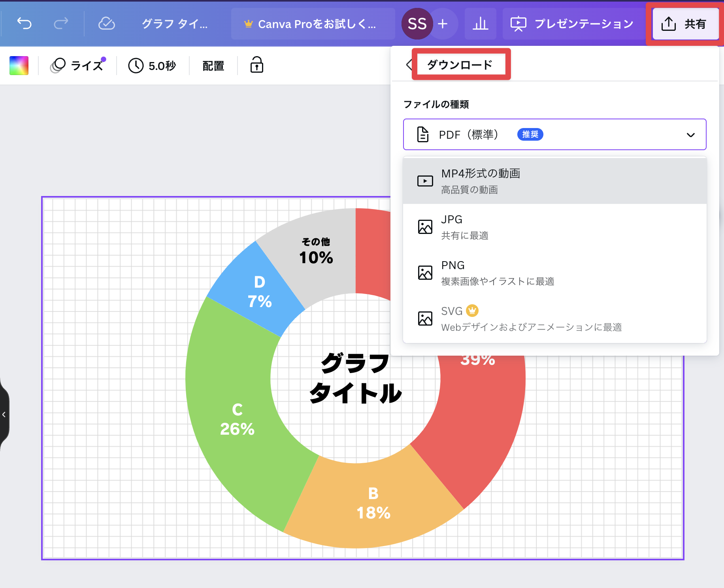Pick the SVG Pro format option
The width and height of the screenshot is (724, 588).
(554, 318)
